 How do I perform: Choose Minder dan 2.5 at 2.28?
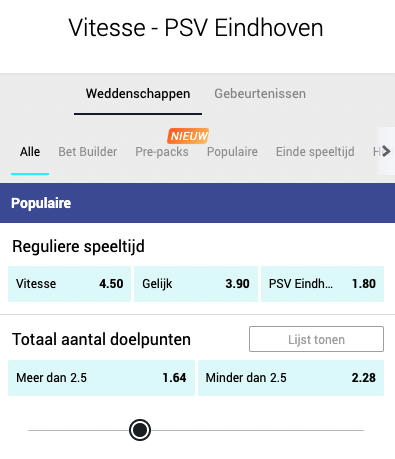pyautogui.click(x=291, y=378)
